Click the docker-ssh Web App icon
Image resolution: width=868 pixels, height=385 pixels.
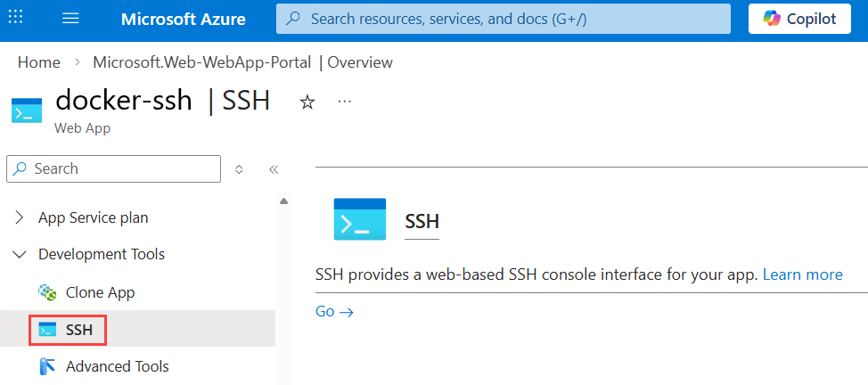pyautogui.click(x=27, y=111)
